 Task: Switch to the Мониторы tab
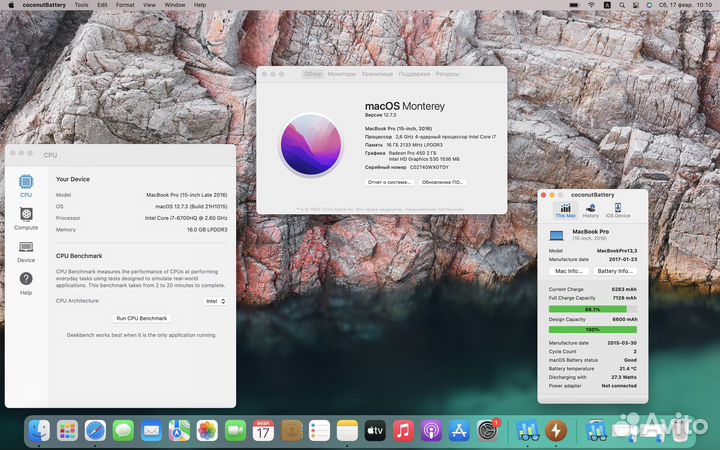[x=342, y=74]
